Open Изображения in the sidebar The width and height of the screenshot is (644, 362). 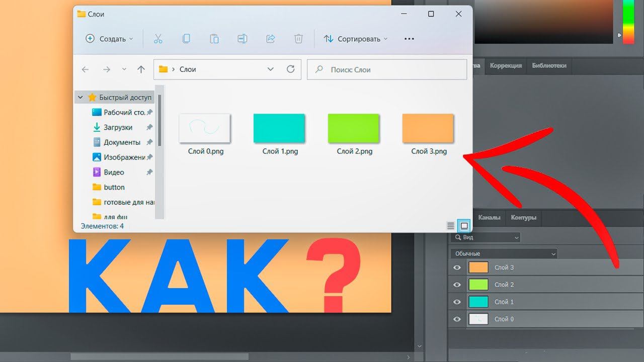124,157
